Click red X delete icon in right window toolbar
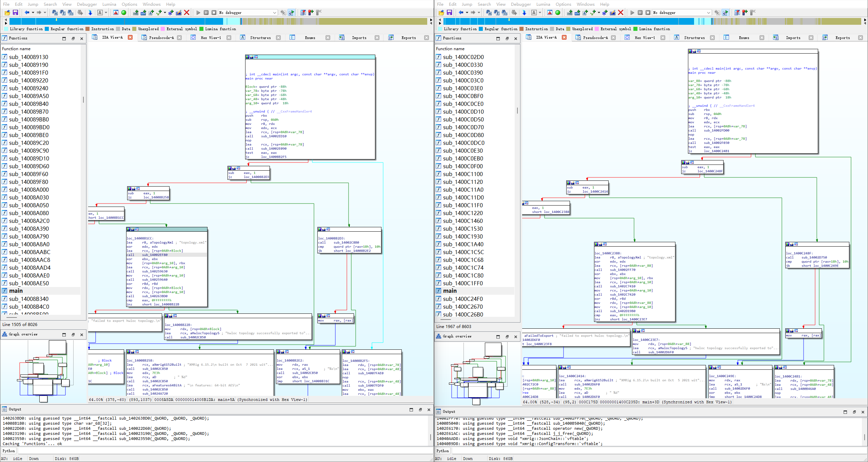The image size is (868, 462). tap(620, 13)
